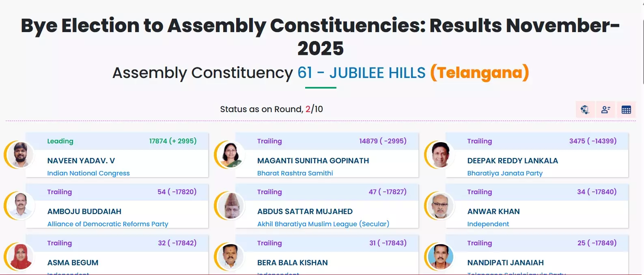Click Naveen Yadav's candidate photo
The height and width of the screenshot is (275, 644).
pos(20,155)
